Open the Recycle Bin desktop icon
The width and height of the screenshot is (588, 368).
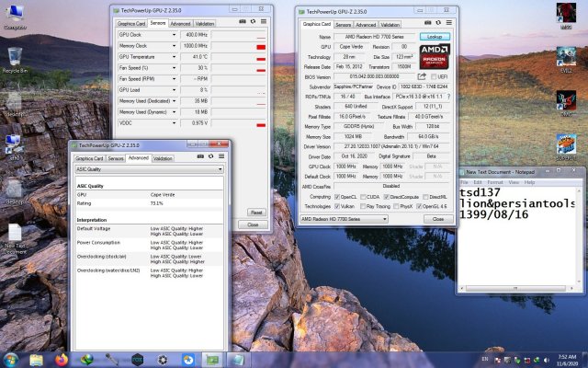click(13, 58)
